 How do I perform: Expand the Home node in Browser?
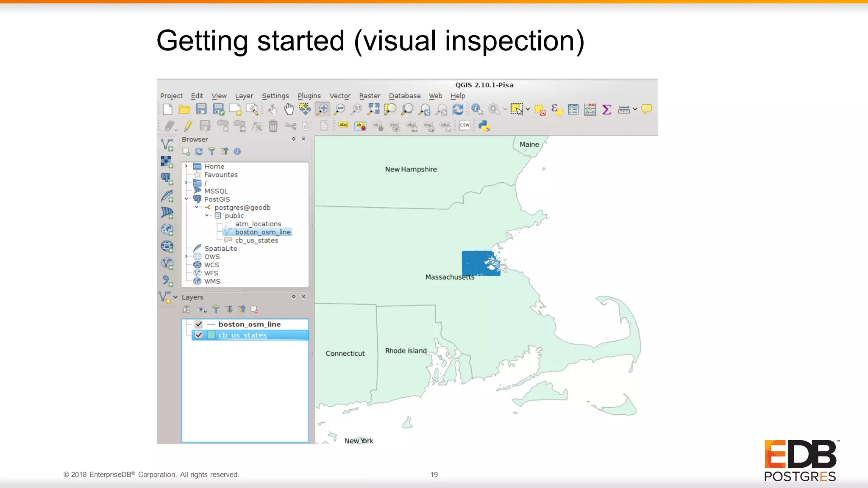click(x=186, y=166)
